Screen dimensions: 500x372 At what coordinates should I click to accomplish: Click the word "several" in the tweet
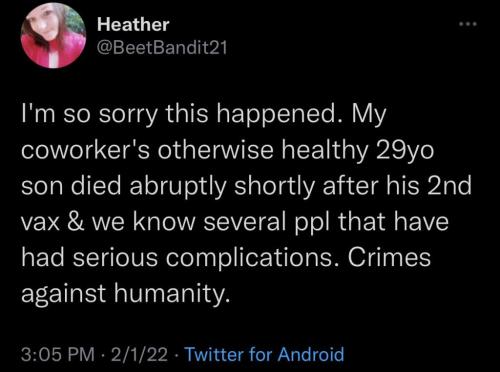point(245,222)
